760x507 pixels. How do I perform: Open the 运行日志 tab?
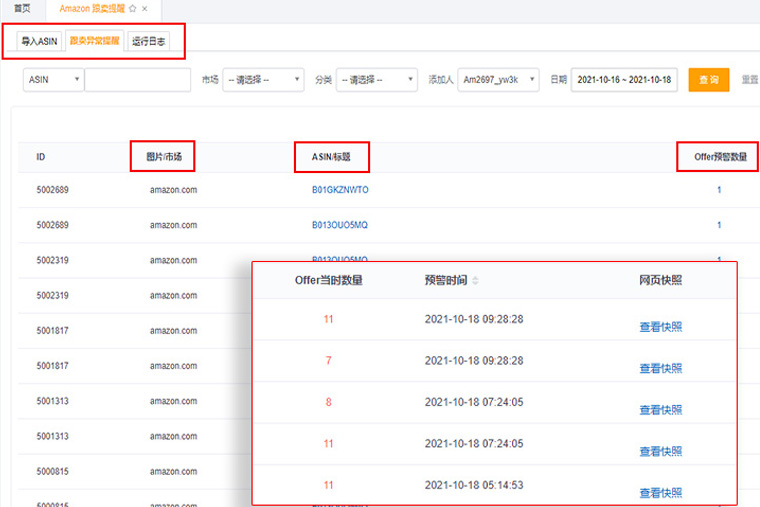(x=149, y=42)
